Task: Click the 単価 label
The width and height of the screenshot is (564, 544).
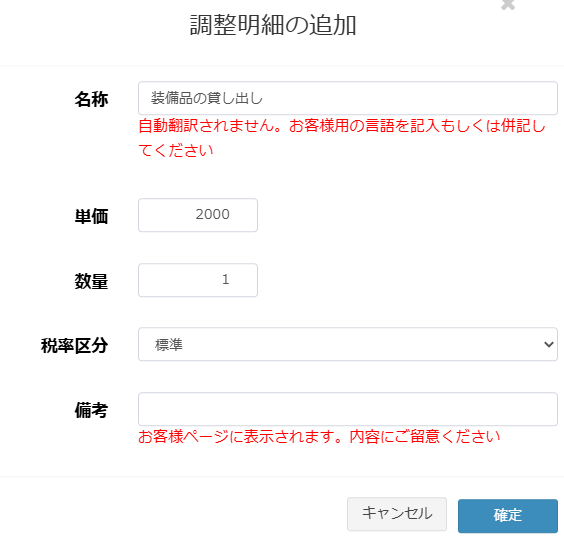Action: coord(91,217)
